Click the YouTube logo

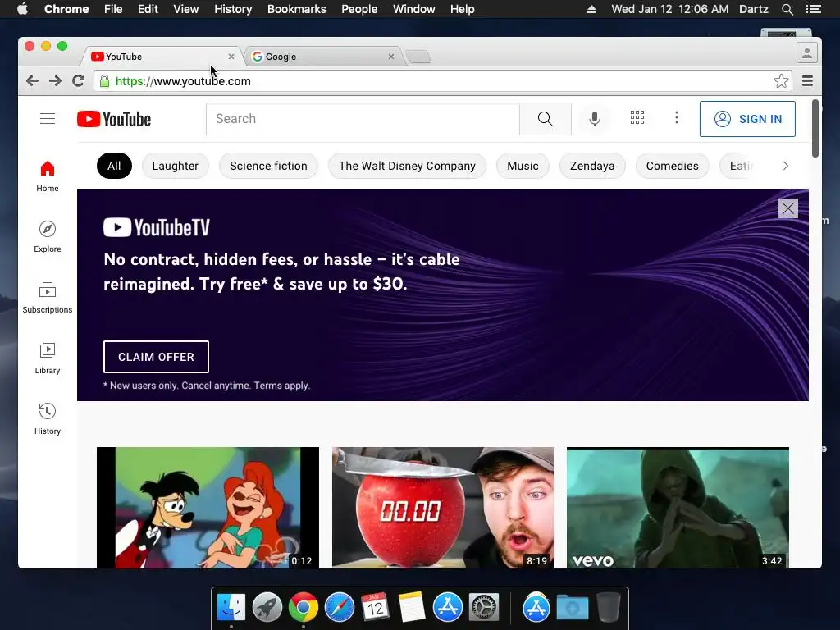coord(113,119)
